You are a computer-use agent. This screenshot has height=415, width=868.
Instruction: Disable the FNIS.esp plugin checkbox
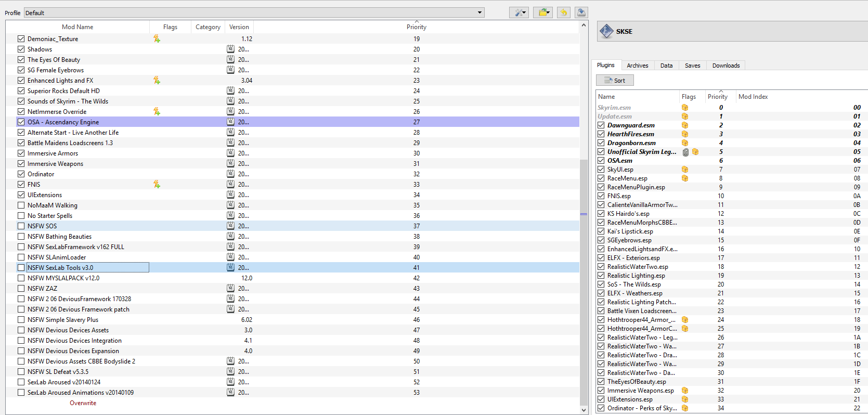tap(601, 196)
